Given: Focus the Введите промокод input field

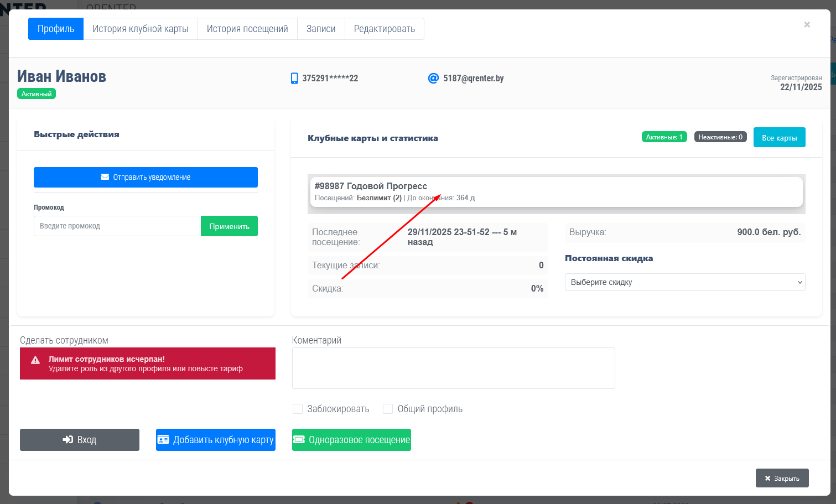Looking at the screenshot, I should point(117,226).
